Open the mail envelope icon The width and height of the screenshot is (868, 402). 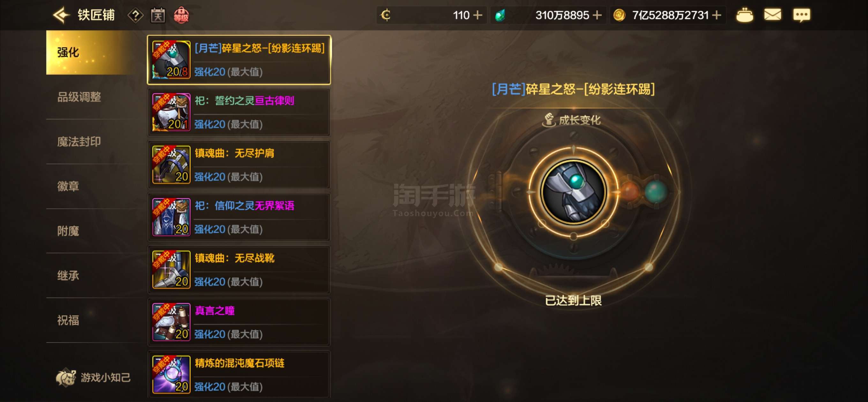pyautogui.click(x=772, y=15)
